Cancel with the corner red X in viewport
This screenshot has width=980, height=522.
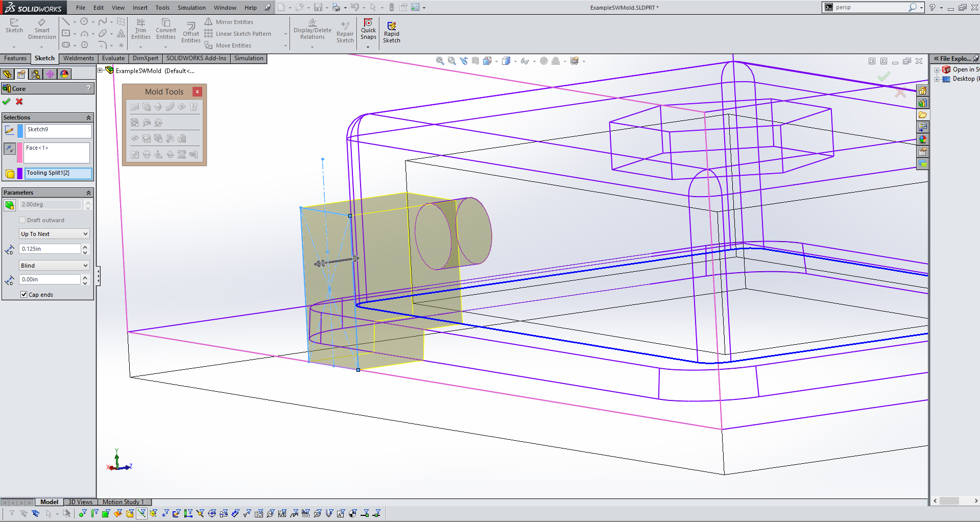tap(900, 93)
